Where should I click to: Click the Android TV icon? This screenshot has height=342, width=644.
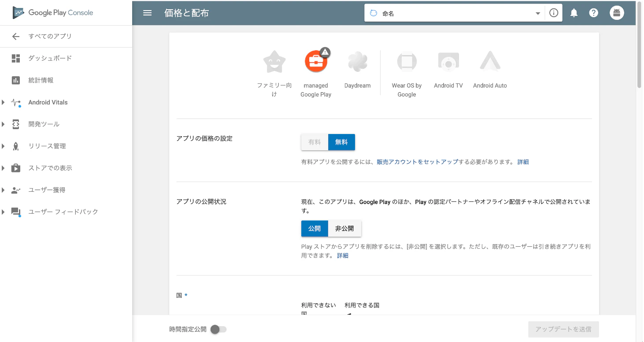pyautogui.click(x=448, y=62)
